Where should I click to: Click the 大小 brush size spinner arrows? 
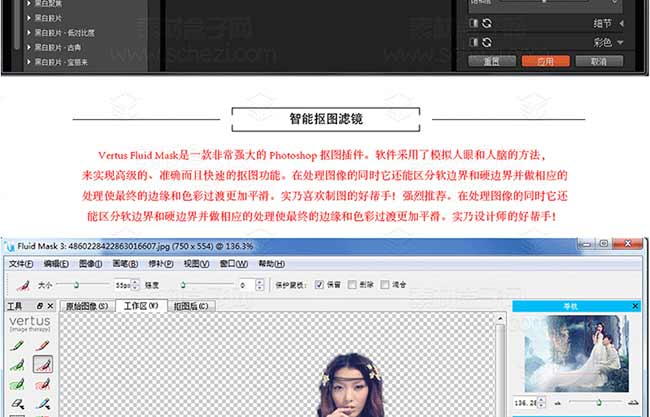135,285
